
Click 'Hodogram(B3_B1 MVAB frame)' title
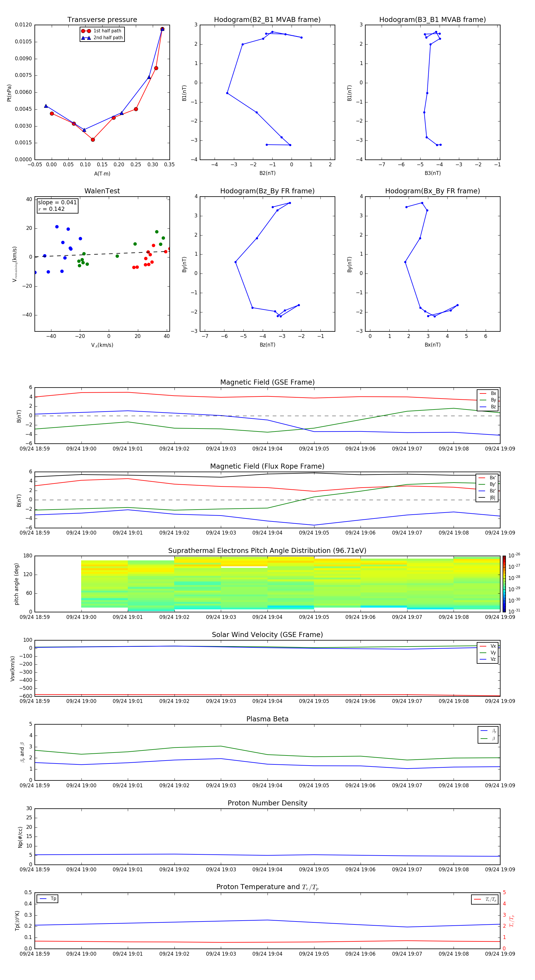(x=432, y=20)
